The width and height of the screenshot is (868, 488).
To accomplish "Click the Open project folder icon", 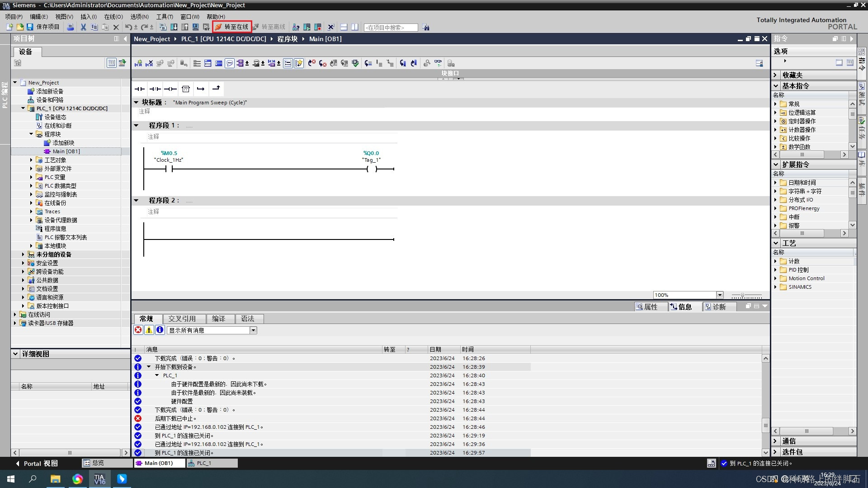I will [x=20, y=27].
